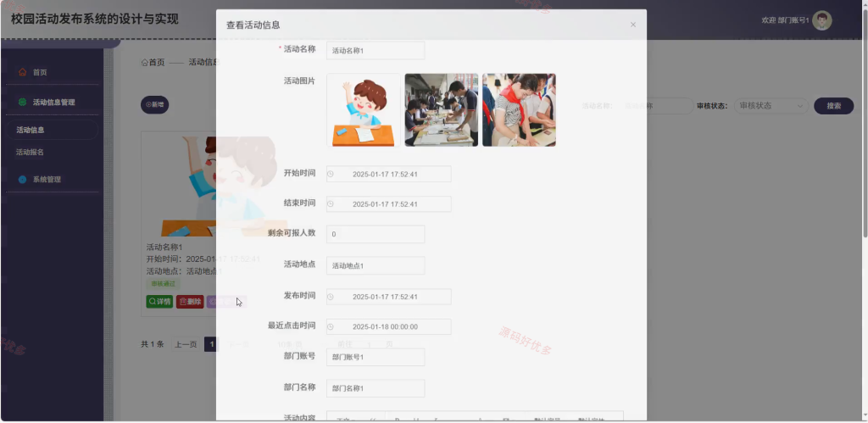Click the clock icon in 开始时间 field
The image size is (868, 423).
pos(331,174)
